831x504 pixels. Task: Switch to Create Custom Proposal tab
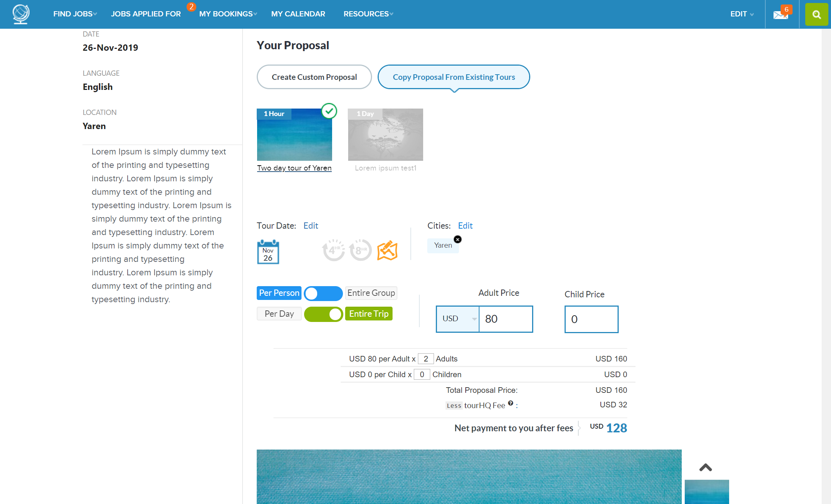[x=314, y=77]
